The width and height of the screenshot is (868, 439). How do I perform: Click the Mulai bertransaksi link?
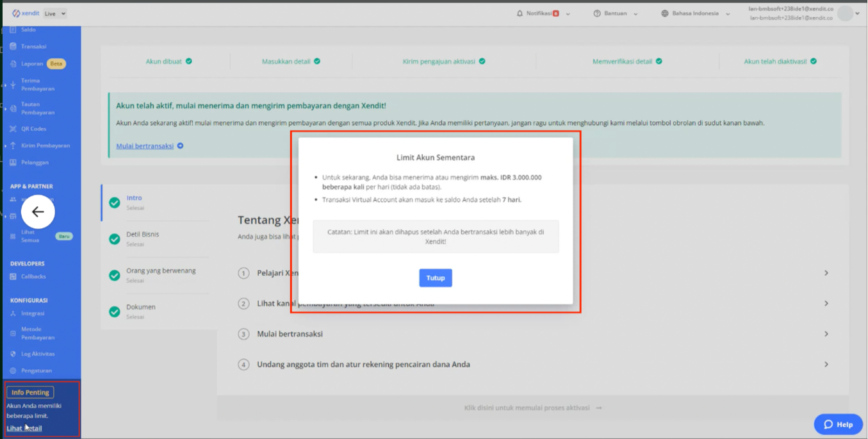click(x=145, y=146)
